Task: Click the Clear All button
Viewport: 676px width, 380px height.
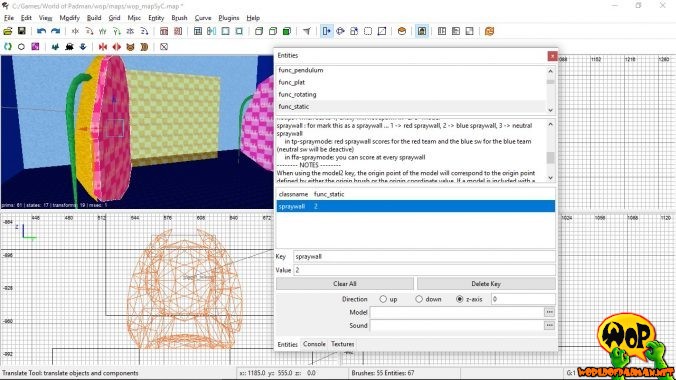Action: pyautogui.click(x=344, y=283)
